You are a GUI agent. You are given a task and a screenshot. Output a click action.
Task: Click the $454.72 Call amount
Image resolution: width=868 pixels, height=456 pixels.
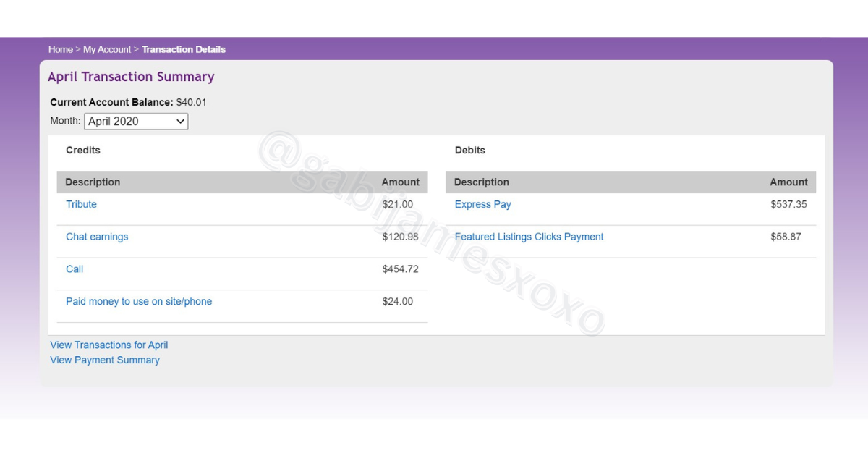(400, 269)
